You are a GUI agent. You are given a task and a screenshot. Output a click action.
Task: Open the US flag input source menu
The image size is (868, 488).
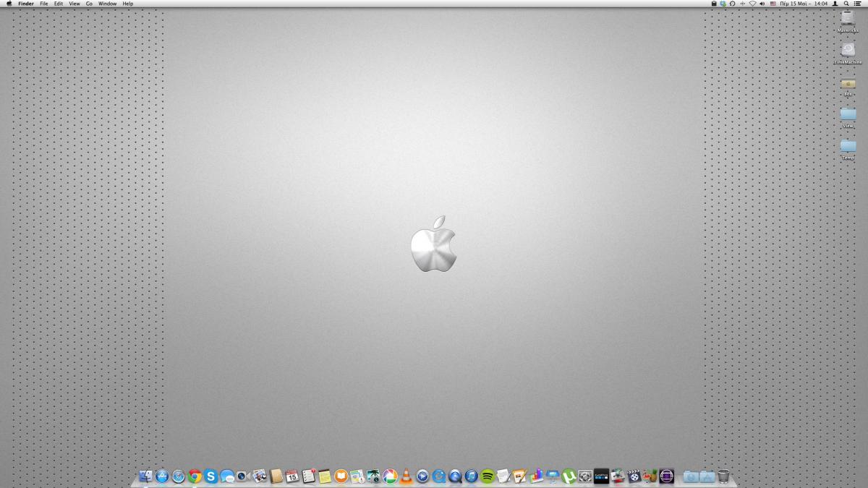773,4
